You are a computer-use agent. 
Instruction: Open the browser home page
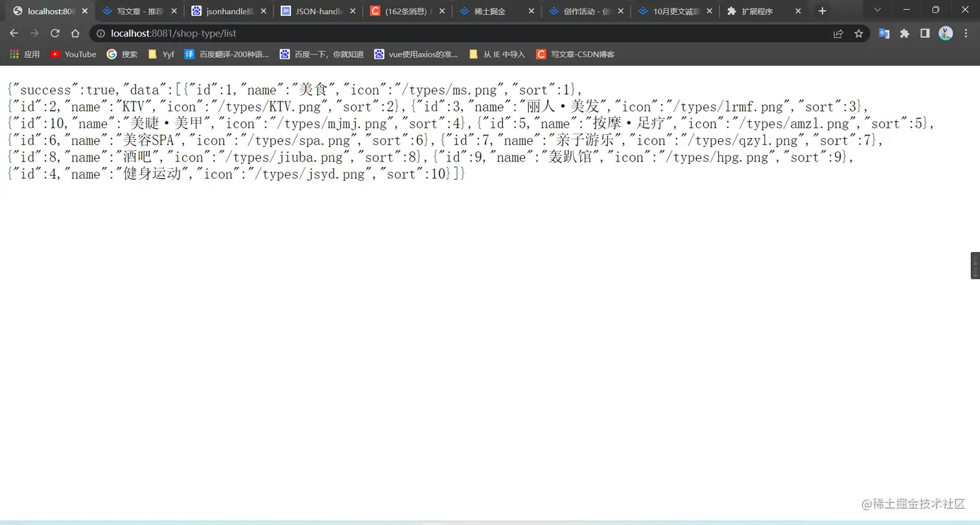click(x=75, y=34)
